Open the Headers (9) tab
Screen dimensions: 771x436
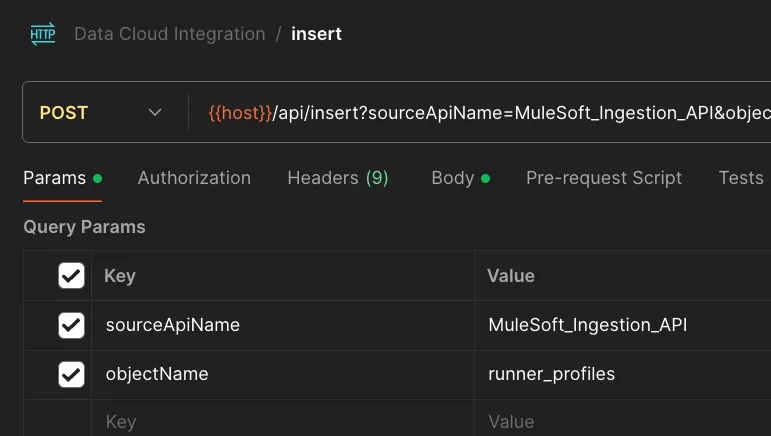[338, 178]
